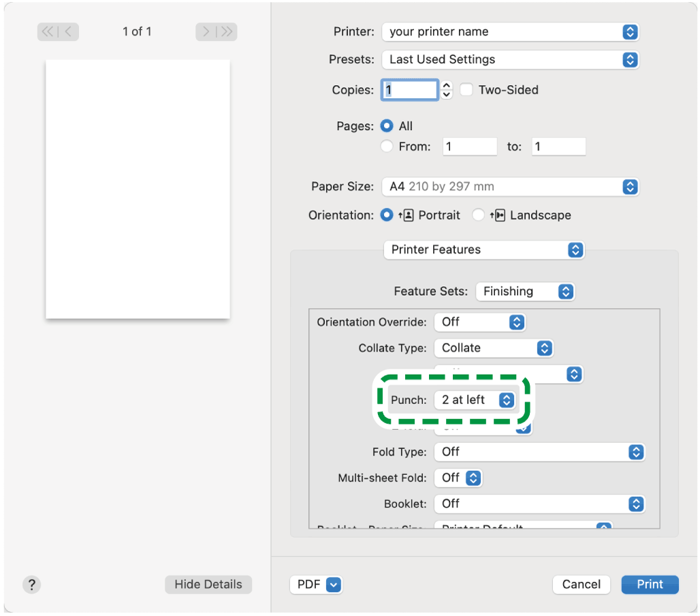Click the question mark help icon
Viewport: 700px width, 616px height.
(31, 584)
